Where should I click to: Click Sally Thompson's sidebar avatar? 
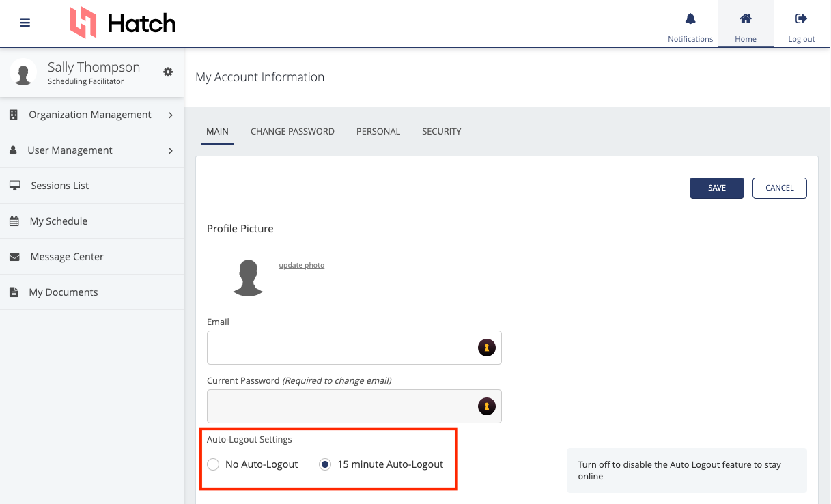click(x=24, y=72)
